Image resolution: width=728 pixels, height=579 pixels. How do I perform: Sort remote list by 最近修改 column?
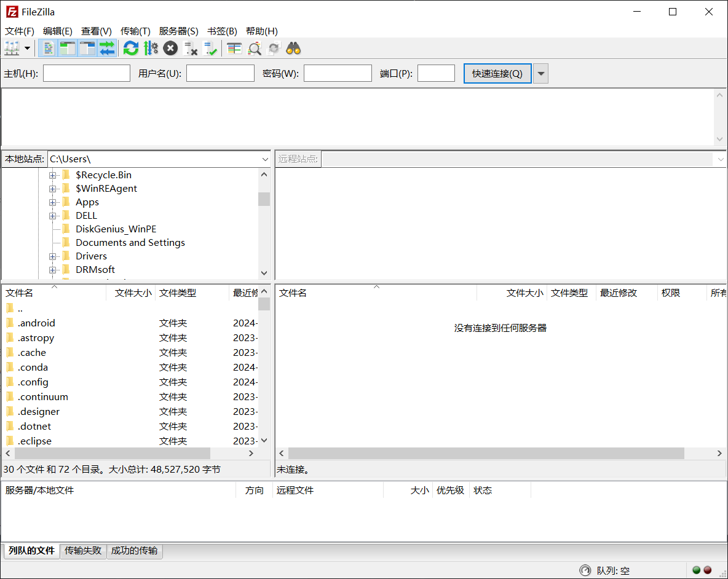pyautogui.click(x=627, y=293)
